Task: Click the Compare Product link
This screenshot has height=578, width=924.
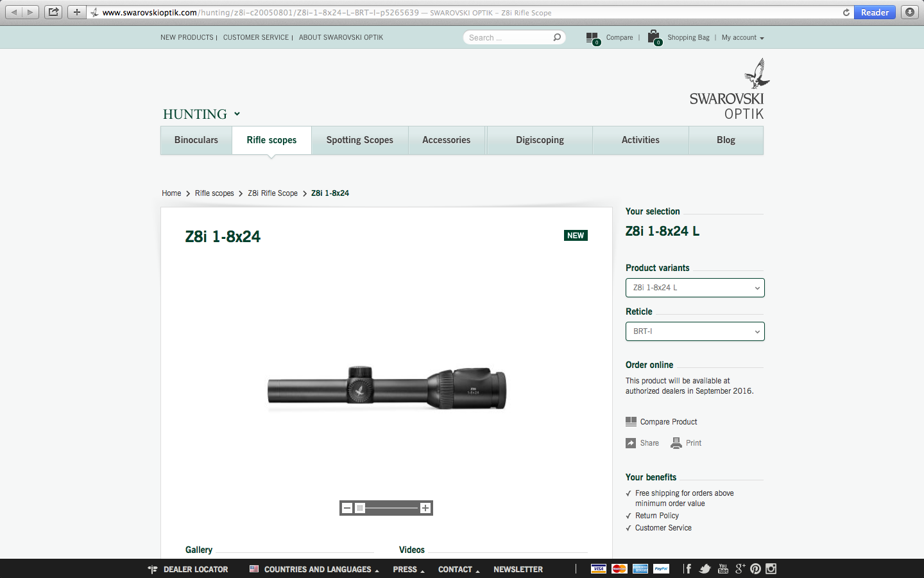Action: [662, 422]
